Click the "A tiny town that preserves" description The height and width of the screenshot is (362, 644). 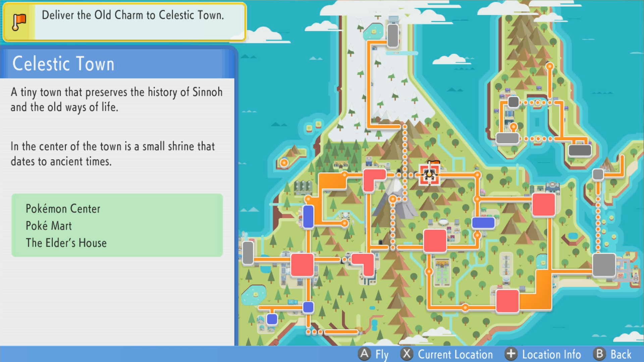[x=116, y=100]
